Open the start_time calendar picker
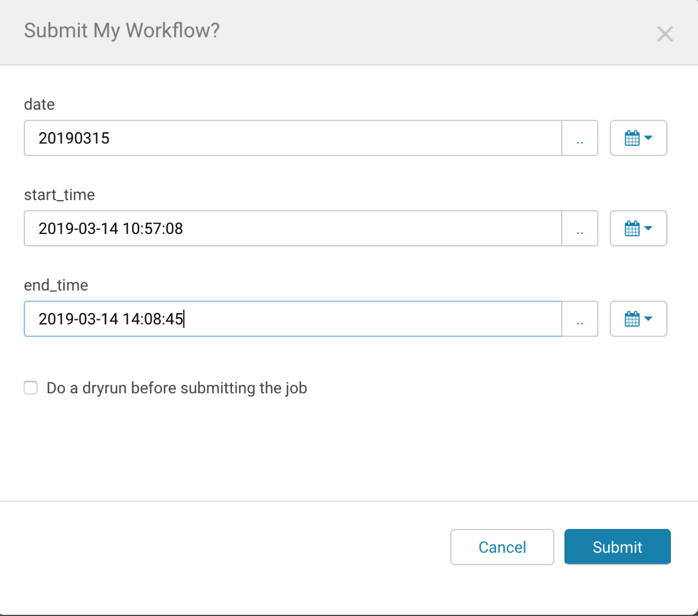Image resolution: width=698 pixels, height=616 pixels. point(638,228)
